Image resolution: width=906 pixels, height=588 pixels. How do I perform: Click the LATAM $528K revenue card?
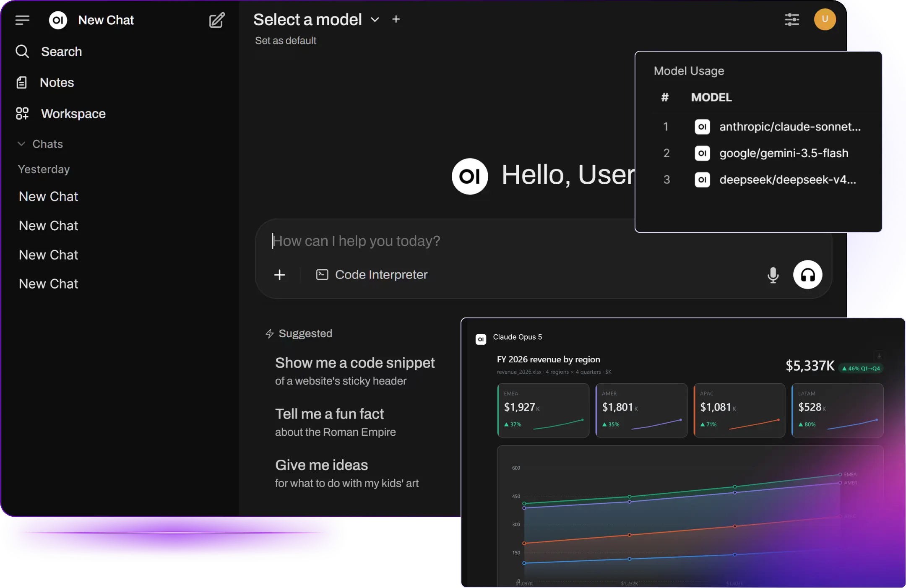pyautogui.click(x=838, y=410)
